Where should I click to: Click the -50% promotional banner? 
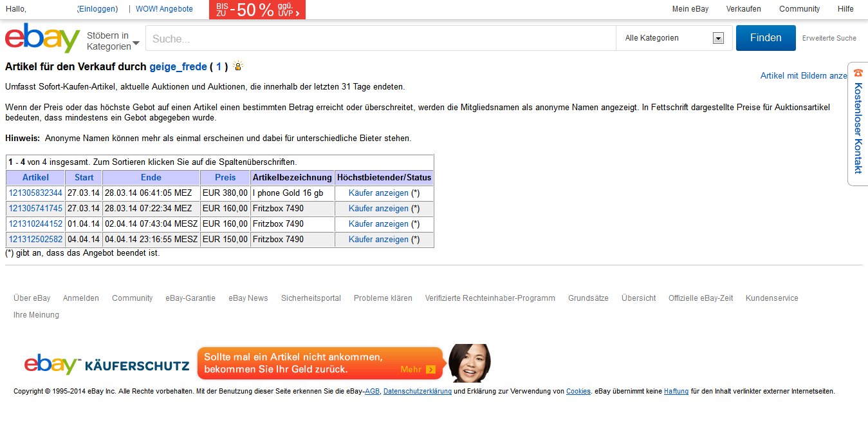(x=257, y=10)
